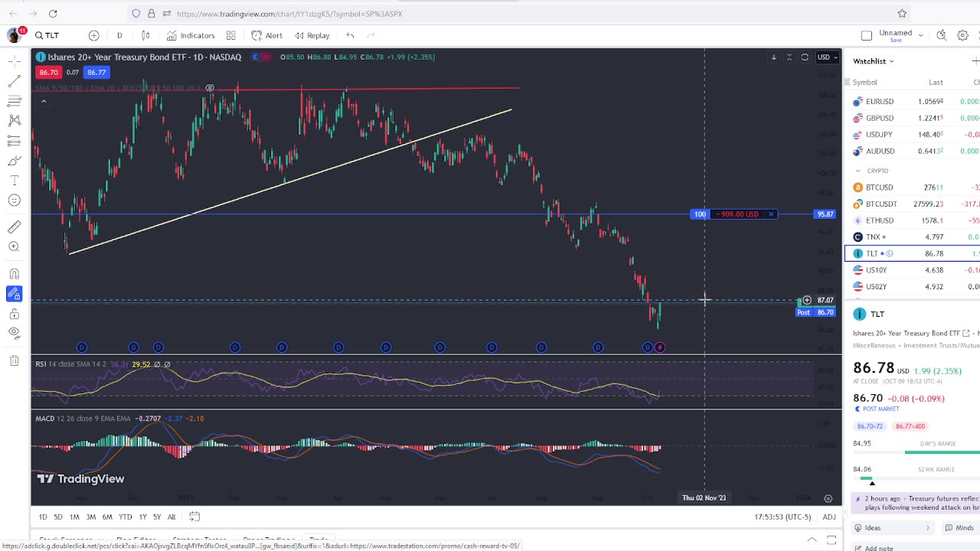Select the 1M time range
The image size is (980, 551).
(x=74, y=517)
